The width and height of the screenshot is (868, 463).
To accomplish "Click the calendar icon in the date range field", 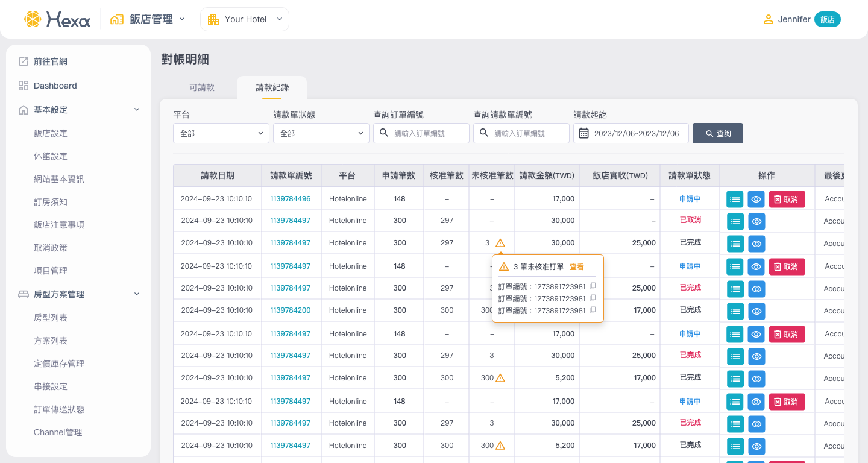I will point(583,133).
